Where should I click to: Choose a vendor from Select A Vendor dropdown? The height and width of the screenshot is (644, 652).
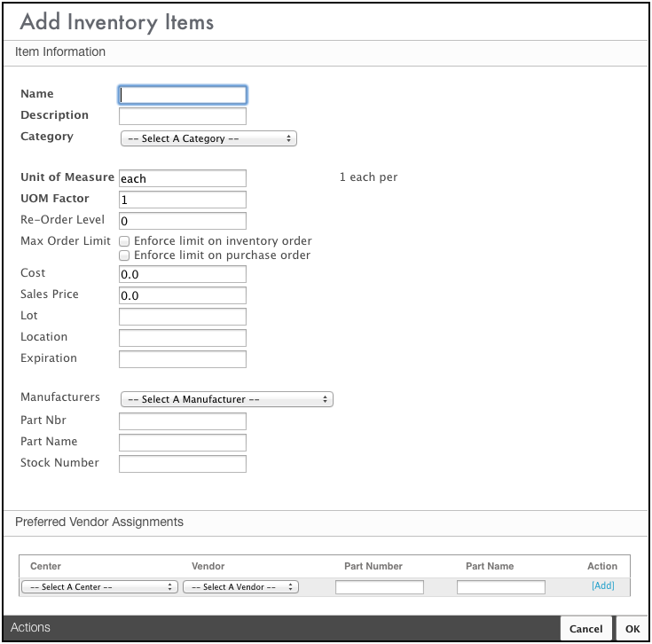point(240,587)
